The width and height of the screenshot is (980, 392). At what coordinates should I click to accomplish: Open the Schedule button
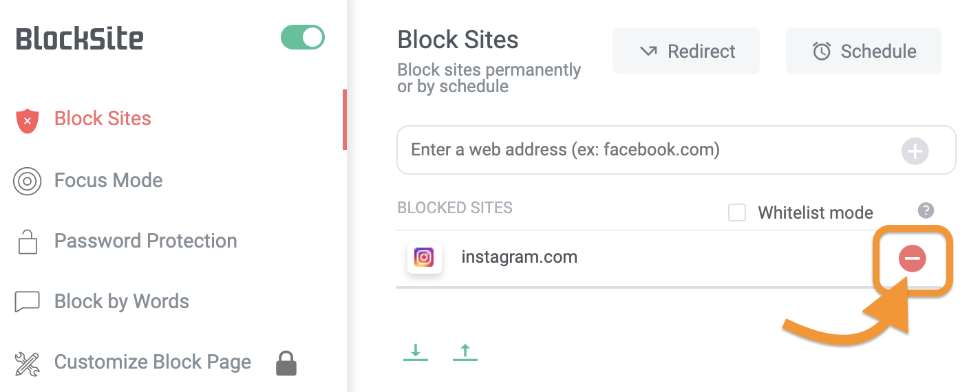pyautogui.click(x=863, y=51)
